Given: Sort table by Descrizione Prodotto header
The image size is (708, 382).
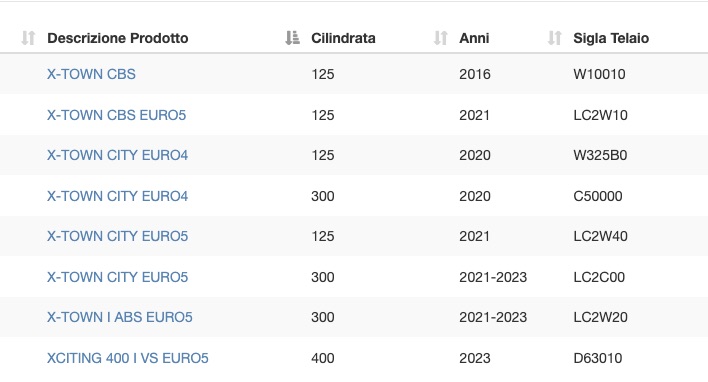Looking at the screenshot, I should point(117,38).
